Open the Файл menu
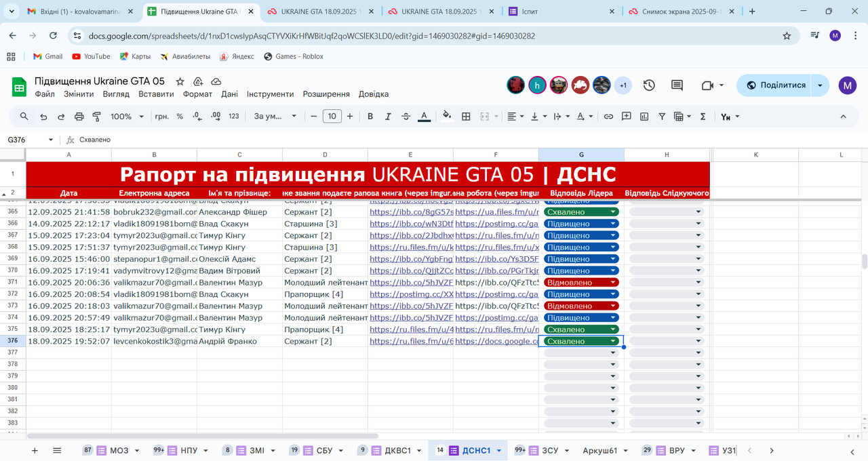Screen dimensions: 868x461 45,94
